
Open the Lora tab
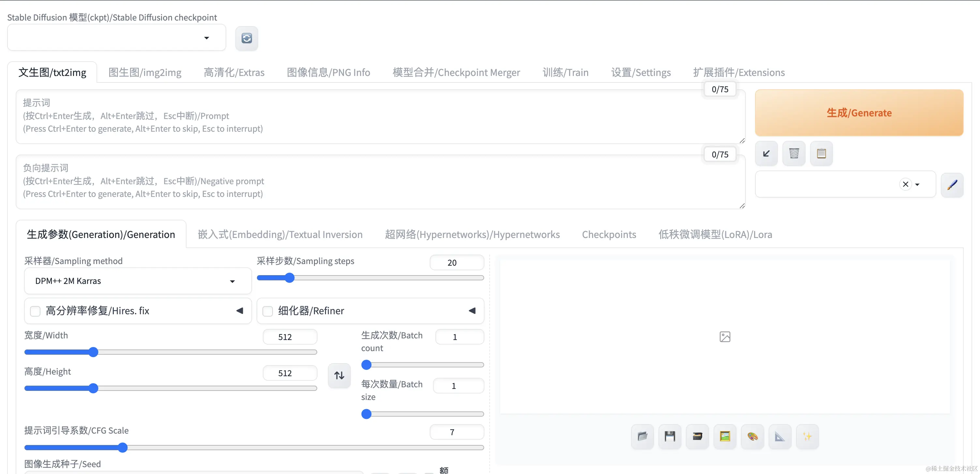tap(715, 235)
